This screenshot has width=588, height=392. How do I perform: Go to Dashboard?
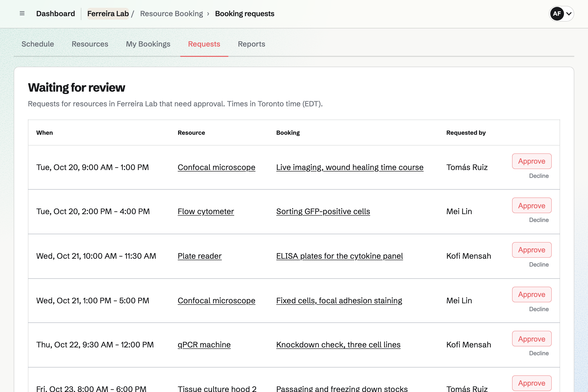[x=56, y=13]
